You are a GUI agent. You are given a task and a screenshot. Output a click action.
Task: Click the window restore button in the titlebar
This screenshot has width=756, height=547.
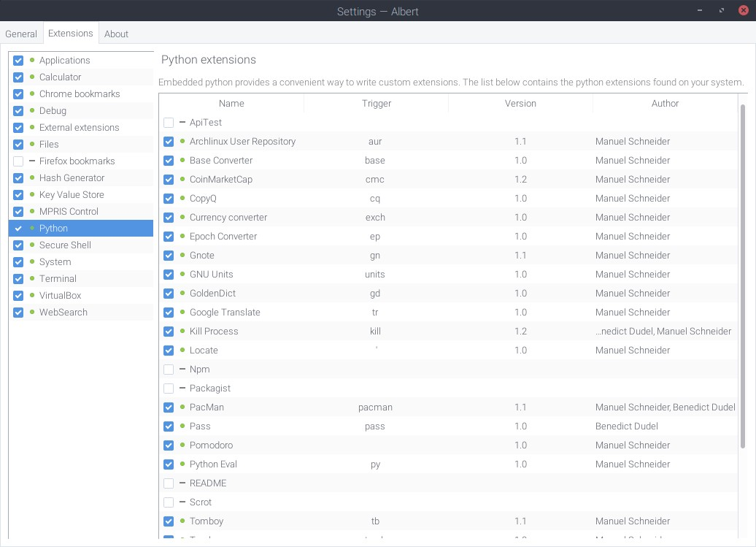point(721,10)
